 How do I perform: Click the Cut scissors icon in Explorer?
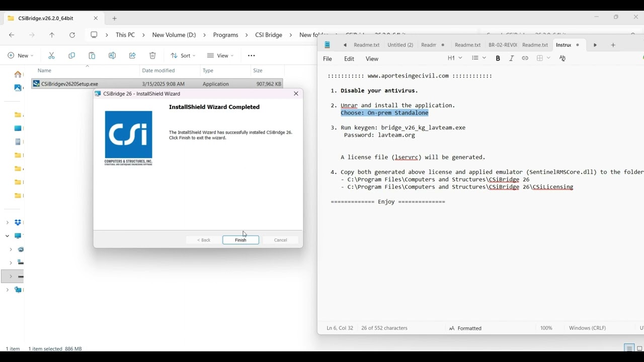pos(51,55)
